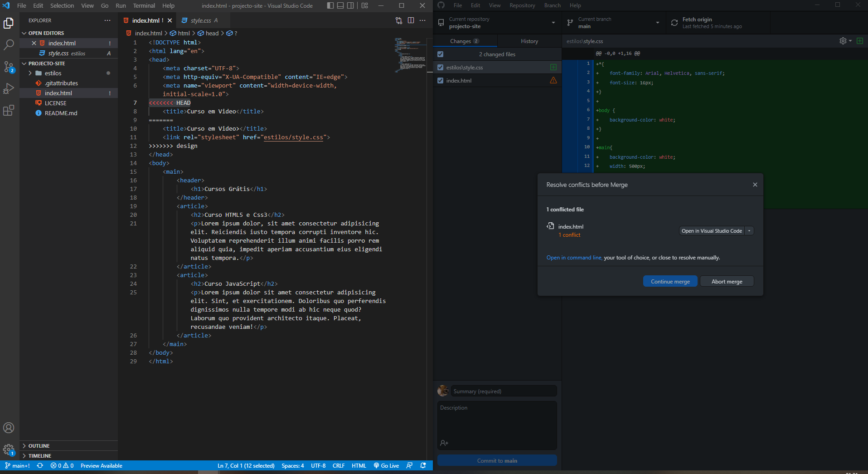Open the Source Control view in VS Code
The width and height of the screenshot is (868, 474).
(x=9, y=66)
